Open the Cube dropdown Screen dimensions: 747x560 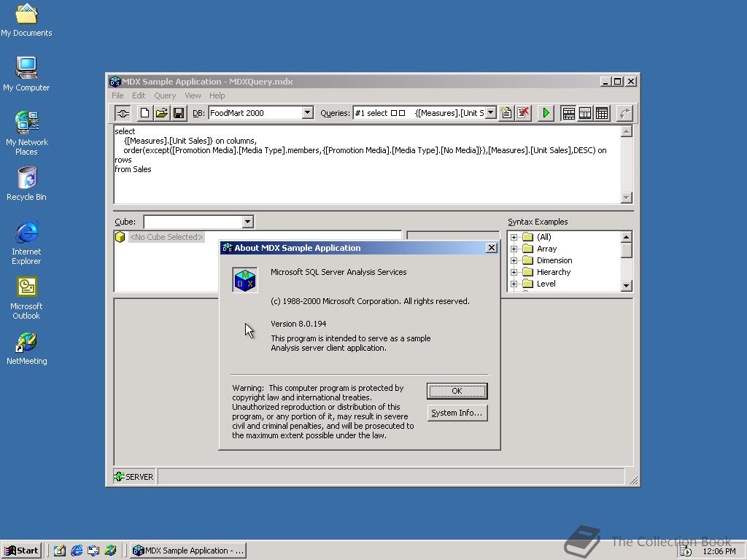pyautogui.click(x=247, y=222)
